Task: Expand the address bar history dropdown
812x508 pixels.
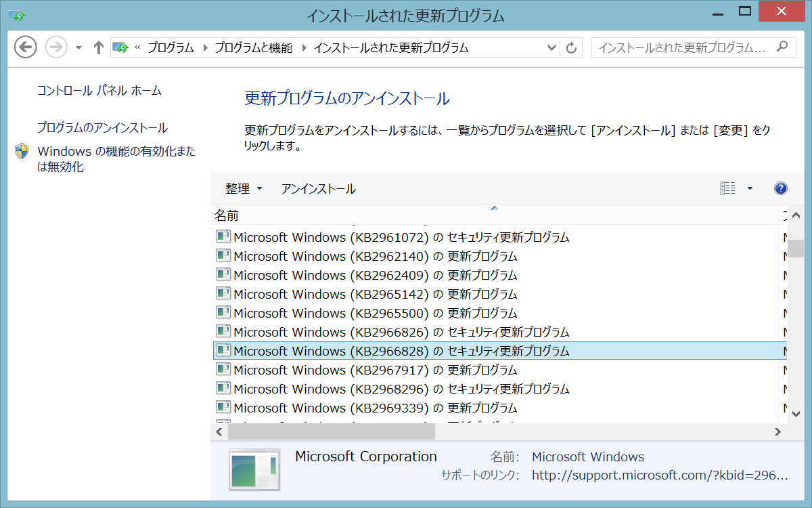Action: click(551, 47)
